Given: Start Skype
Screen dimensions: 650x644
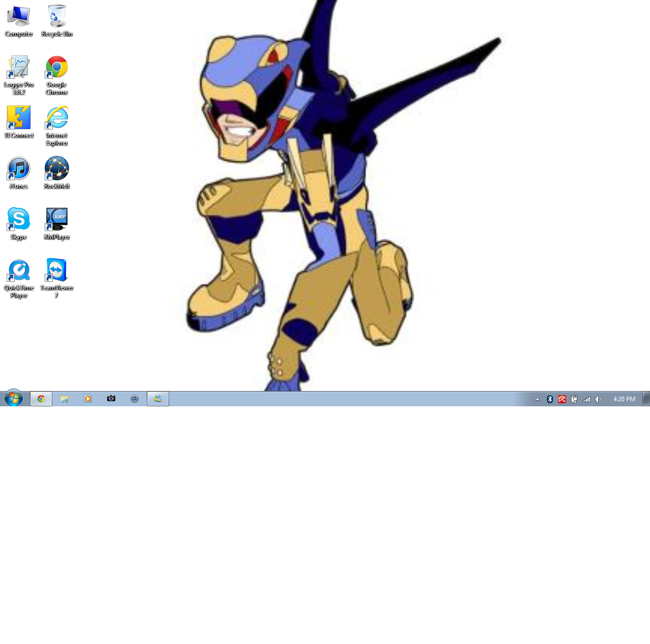Looking at the screenshot, I should 19,218.
